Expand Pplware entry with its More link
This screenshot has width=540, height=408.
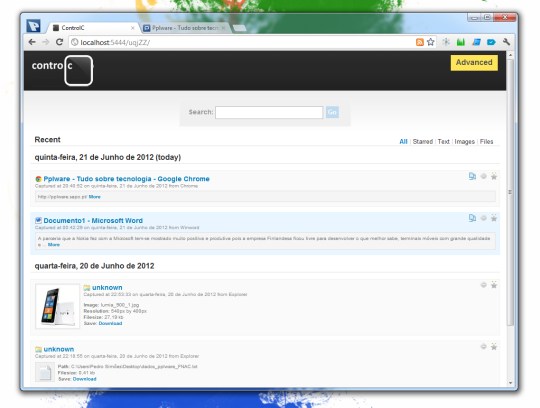click(x=94, y=197)
